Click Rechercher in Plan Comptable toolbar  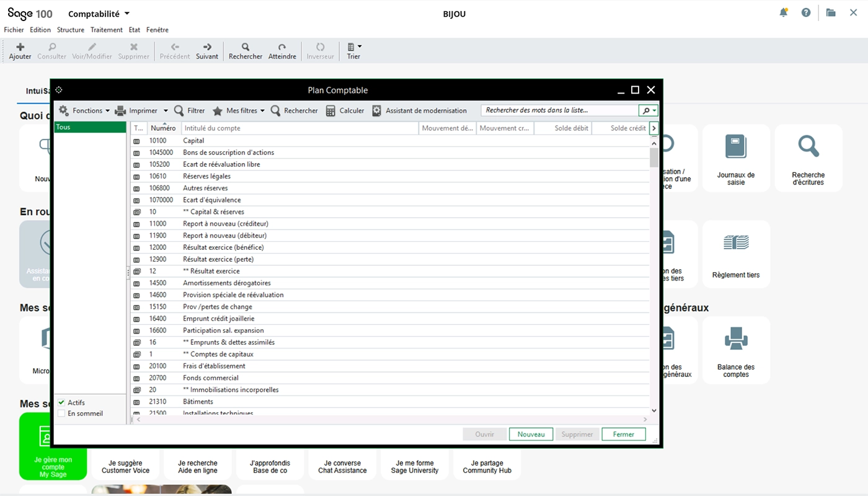(x=294, y=110)
